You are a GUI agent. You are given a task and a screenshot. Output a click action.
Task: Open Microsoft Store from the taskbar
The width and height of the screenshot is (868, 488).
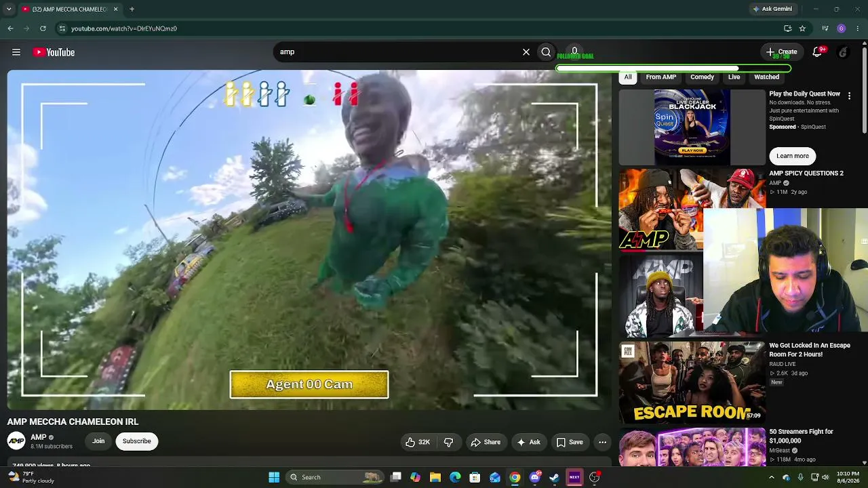[475, 477]
